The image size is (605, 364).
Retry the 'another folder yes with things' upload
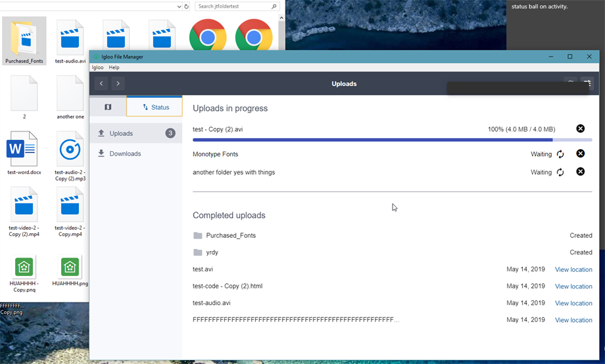pos(560,172)
